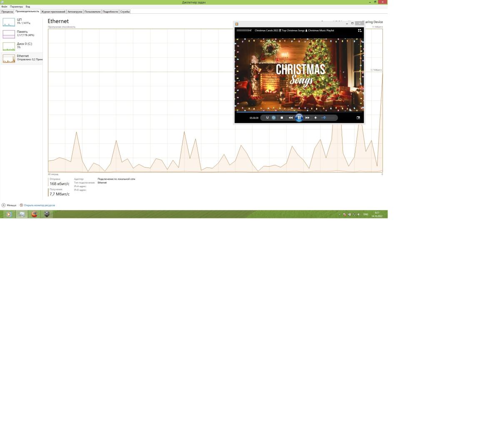Mute the media player volume
The height and width of the screenshot is (448, 500).
(x=316, y=118)
